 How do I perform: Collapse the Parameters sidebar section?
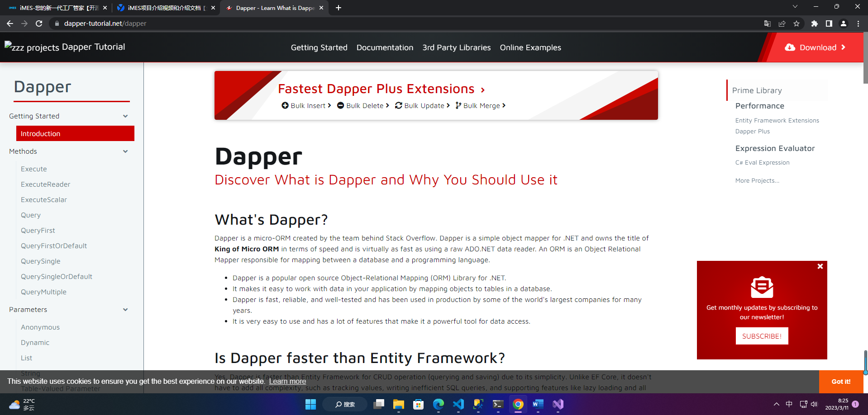coord(125,310)
